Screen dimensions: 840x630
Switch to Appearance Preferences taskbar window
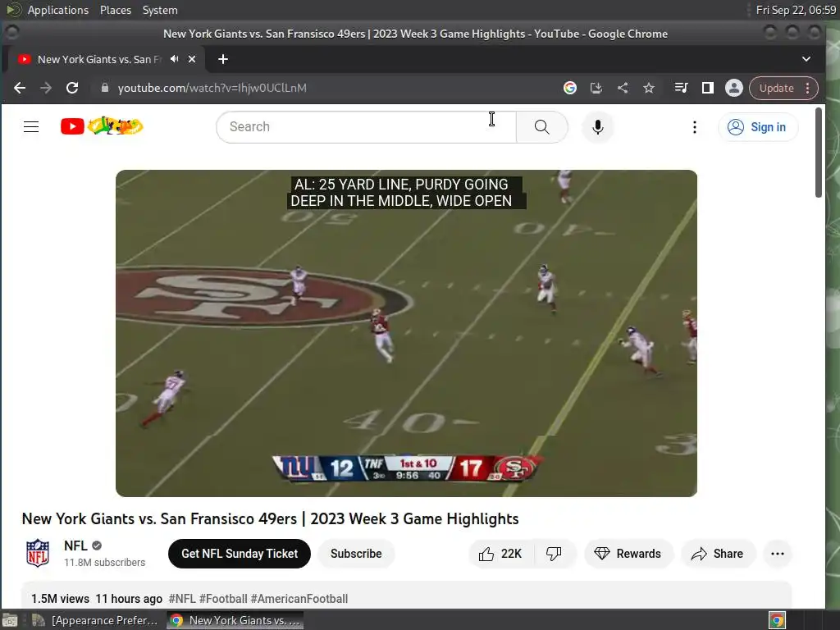coord(95,620)
